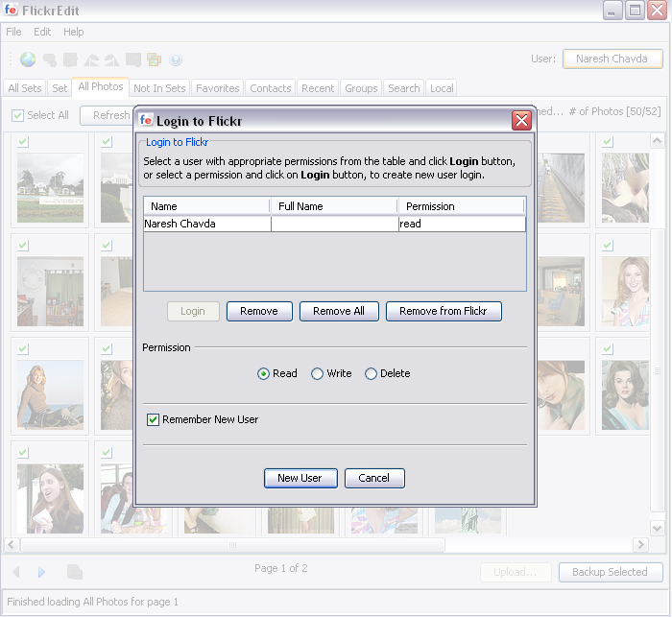Screen dimensions: 672x617
Task: Switch to the Groups tab
Action: (361, 88)
